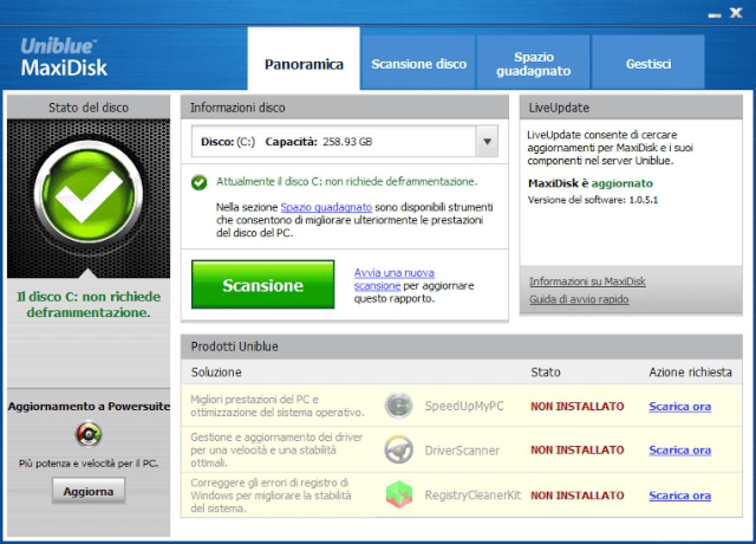Open the disk selection dropdown
756x544 pixels.
(x=486, y=141)
